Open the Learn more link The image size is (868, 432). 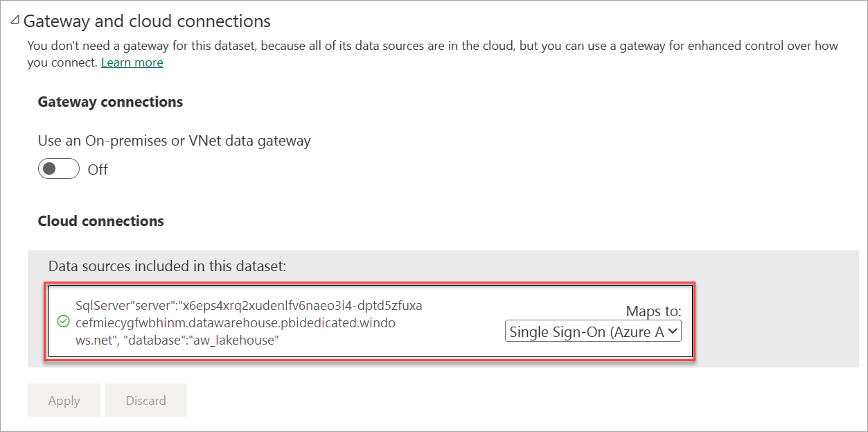point(132,62)
